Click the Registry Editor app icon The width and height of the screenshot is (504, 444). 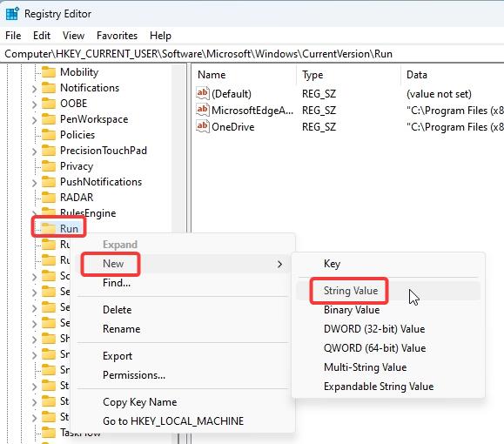coord(12,14)
